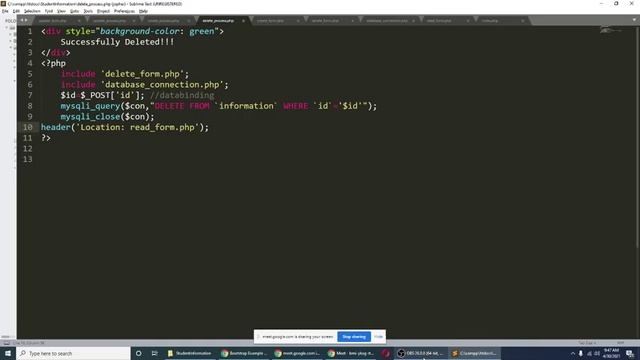Click the //databinding comment on line 7
This screenshot has width=640, height=360.
182,95
